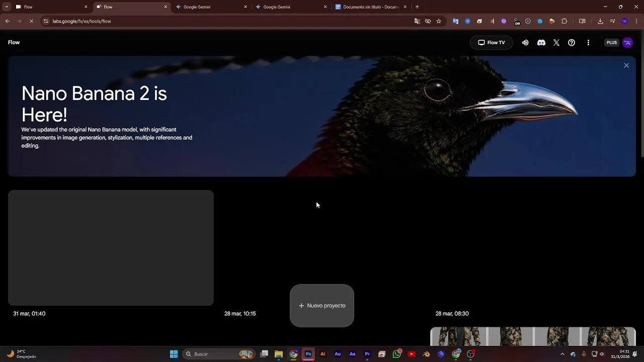
Task: Toggle the Flow sound speaker icon
Action: [x=525, y=43]
